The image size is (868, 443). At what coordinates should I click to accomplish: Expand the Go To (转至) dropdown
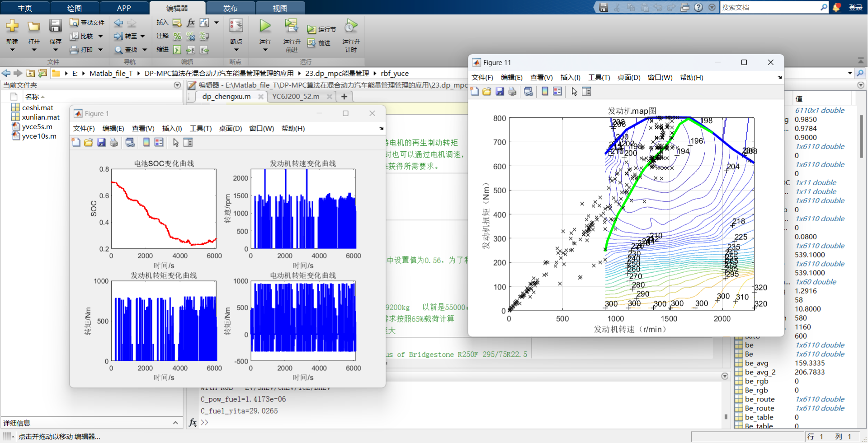143,36
